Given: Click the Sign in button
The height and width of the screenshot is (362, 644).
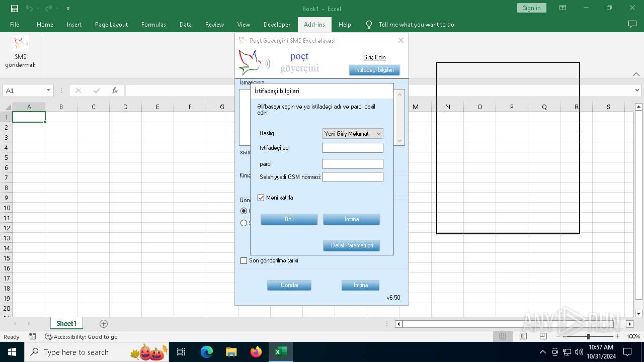Looking at the screenshot, I should [x=531, y=8].
